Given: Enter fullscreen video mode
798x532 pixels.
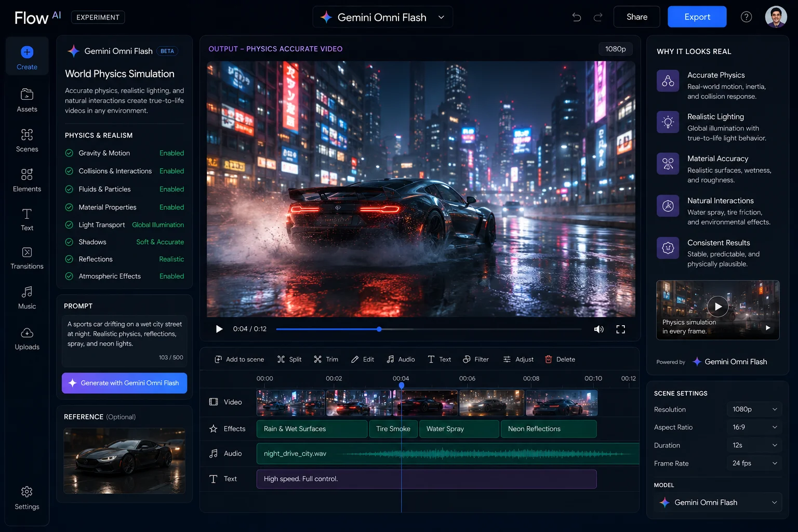Looking at the screenshot, I should pyautogui.click(x=620, y=329).
